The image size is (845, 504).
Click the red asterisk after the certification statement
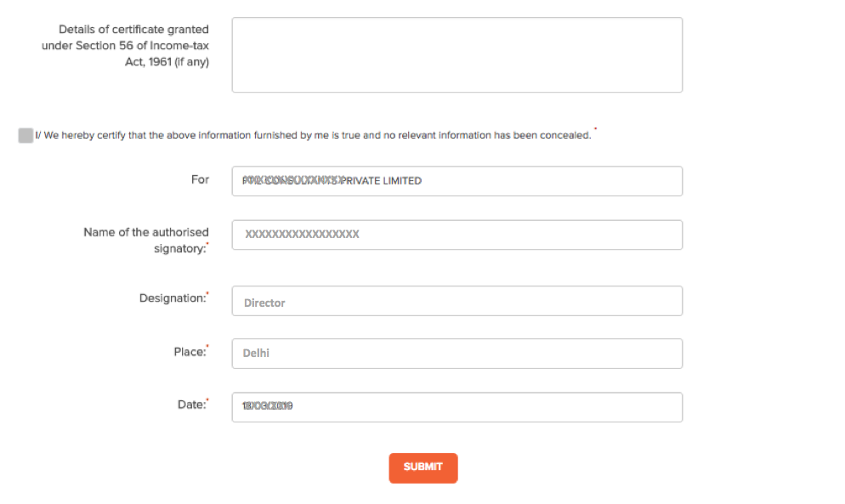[596, 131]
